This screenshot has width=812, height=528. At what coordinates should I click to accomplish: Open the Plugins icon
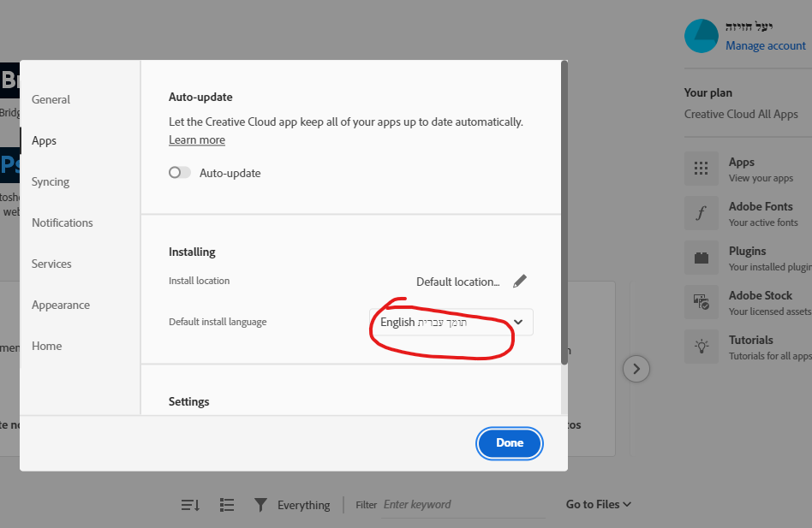702,258
